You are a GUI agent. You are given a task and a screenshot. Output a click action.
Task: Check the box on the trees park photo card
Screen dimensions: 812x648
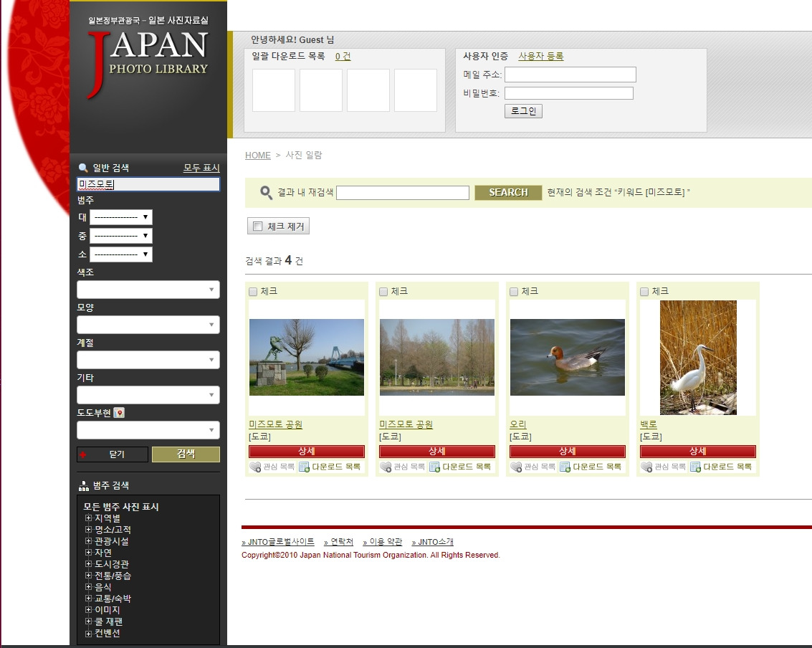383,292
